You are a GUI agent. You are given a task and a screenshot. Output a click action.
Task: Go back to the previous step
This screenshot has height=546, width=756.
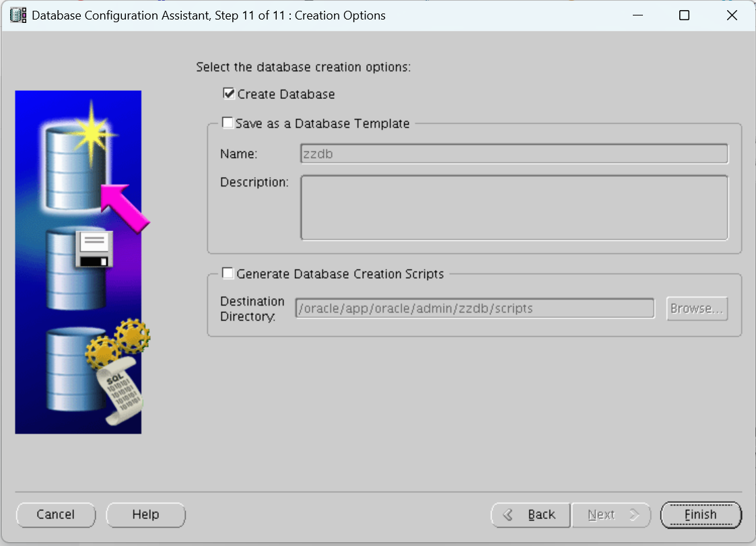[530, 514]
